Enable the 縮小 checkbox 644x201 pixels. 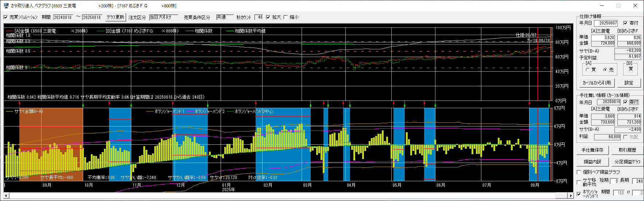coord(286,17)
